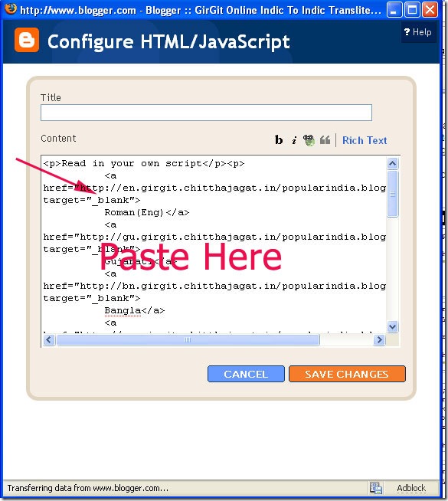Click the Firefox icon in title bar

pos(11,8)
